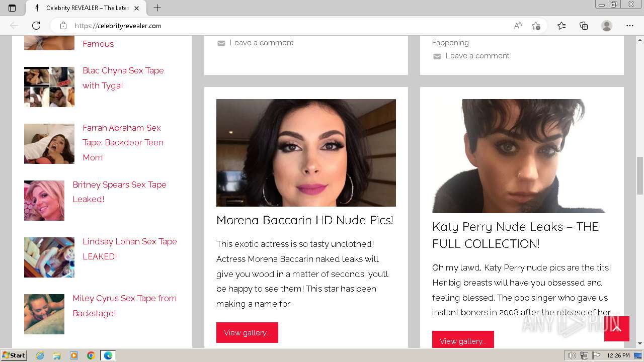Open a new browser tab
Viewport: 644px width, 362px height.
157,8
